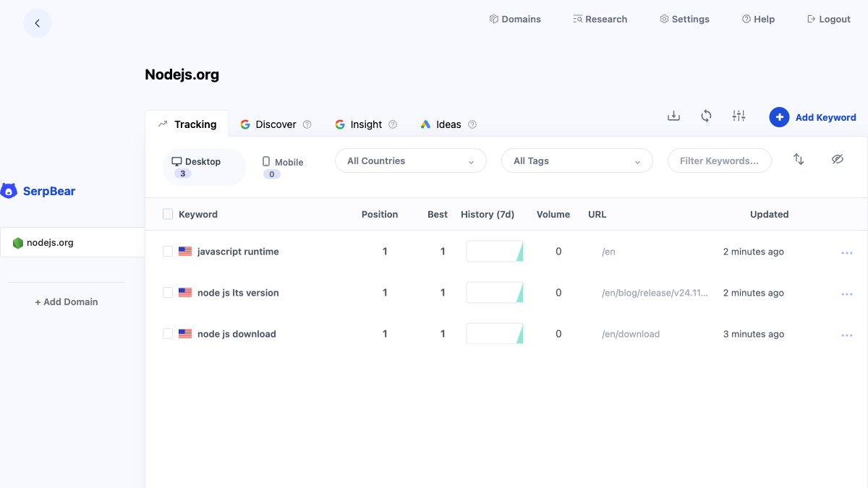Click Discover tab help question icon

(307, 124)
